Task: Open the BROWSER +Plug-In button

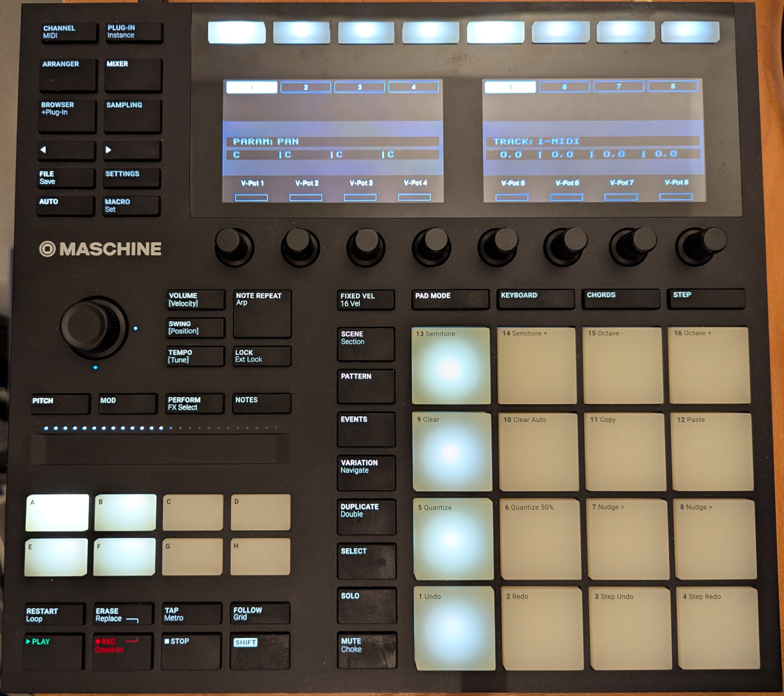Action: click(68, 117)
